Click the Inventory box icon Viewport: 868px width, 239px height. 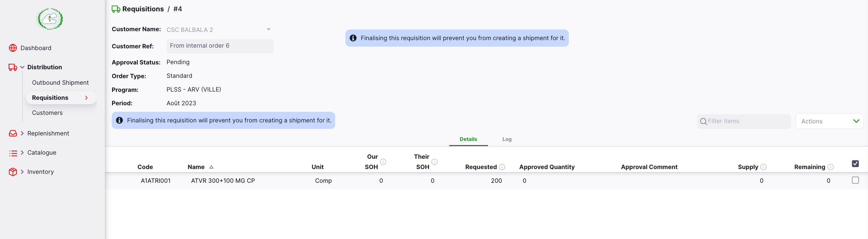13,172
